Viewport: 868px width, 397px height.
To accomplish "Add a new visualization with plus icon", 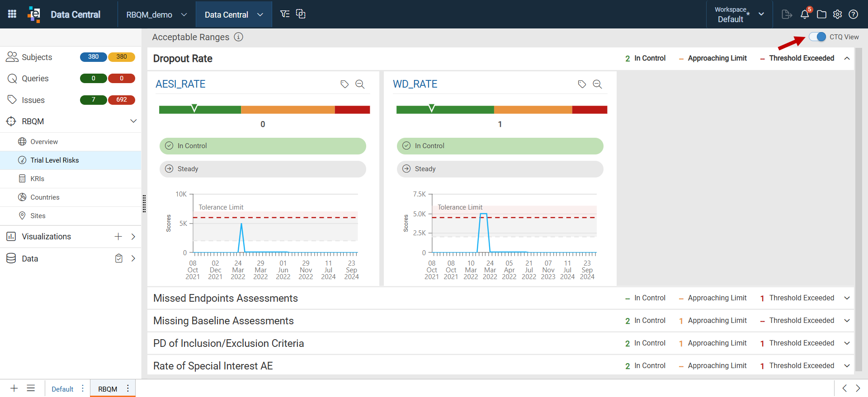I will click(118, 237).
